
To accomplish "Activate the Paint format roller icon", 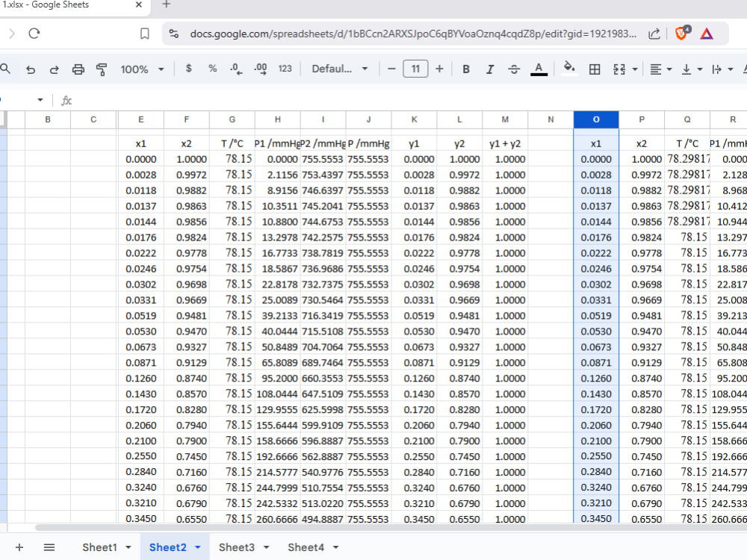I will coord(102,69).
